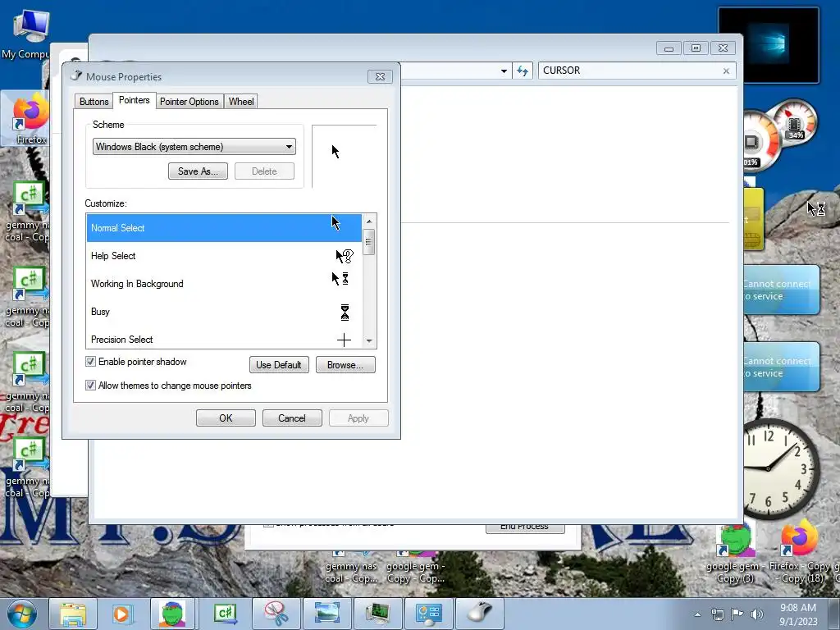The height and width of the screenshot is (630, 840).
Task: Click the Windows logo thumbnail gadget
Action: (768, 45)
